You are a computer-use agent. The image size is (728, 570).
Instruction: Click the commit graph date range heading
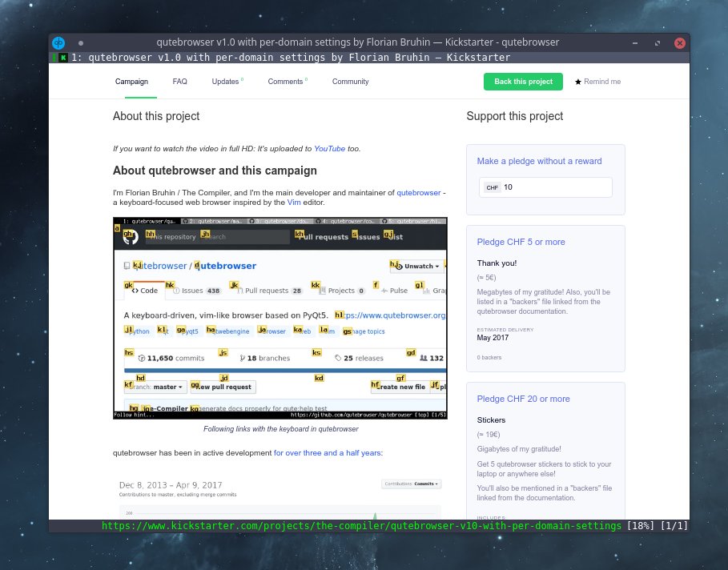point(171,485)
